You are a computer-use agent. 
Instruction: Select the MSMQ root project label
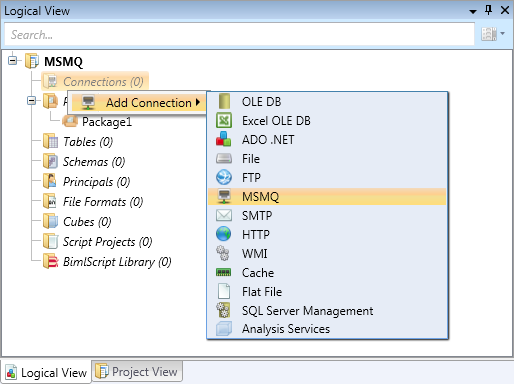(63, 62)
